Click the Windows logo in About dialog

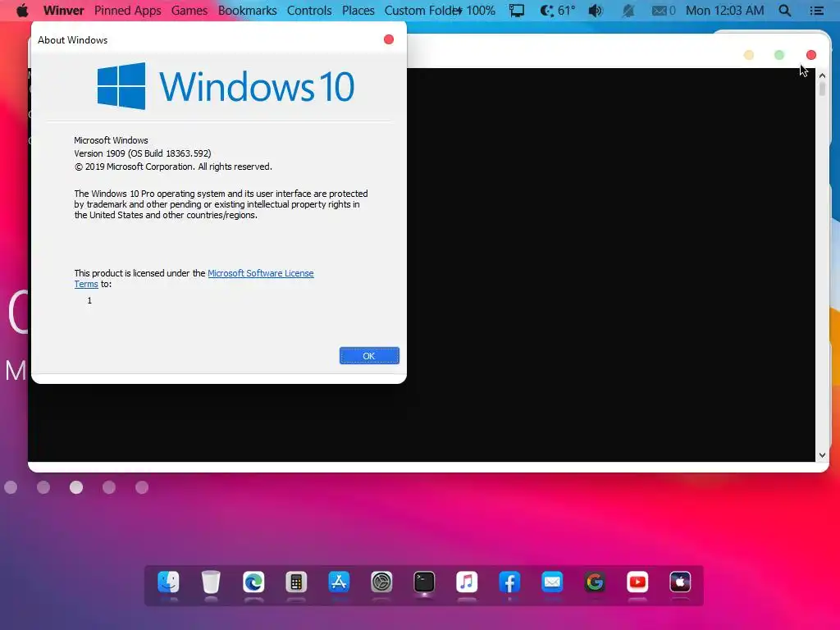[x=121, y=85]
